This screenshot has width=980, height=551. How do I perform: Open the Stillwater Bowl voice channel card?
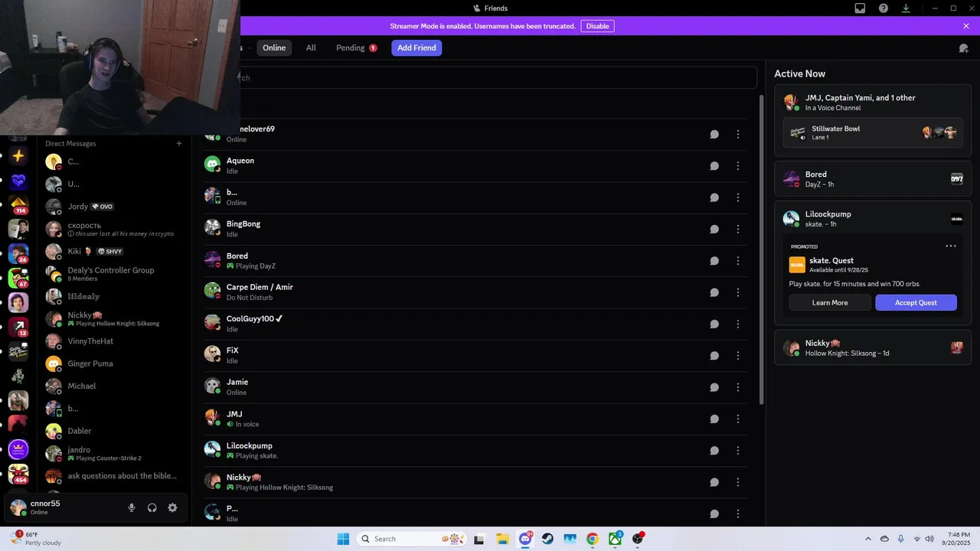point(873,132)
